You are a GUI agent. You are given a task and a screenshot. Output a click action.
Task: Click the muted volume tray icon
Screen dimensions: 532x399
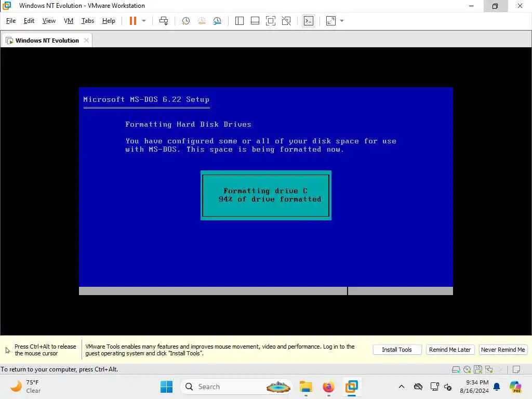[448, 387]
